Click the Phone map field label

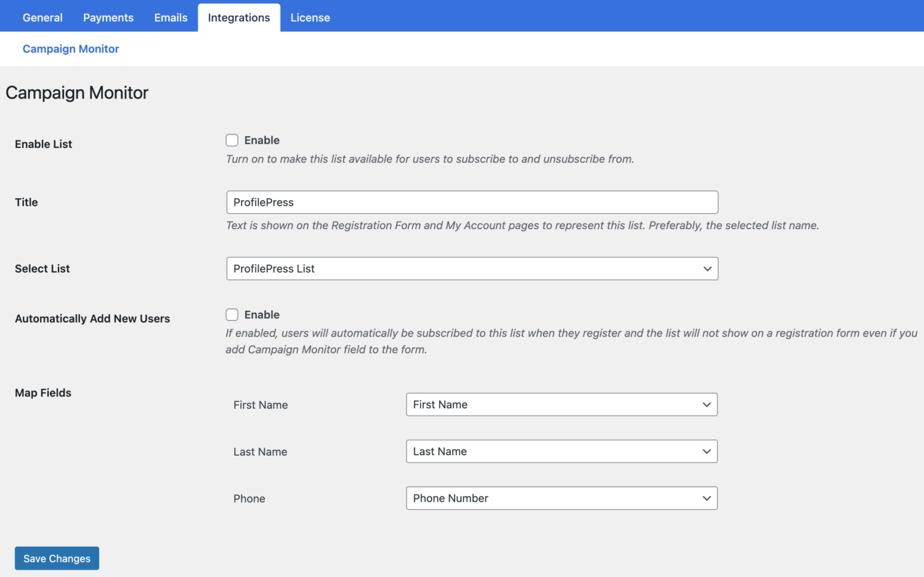coord(249,499)
